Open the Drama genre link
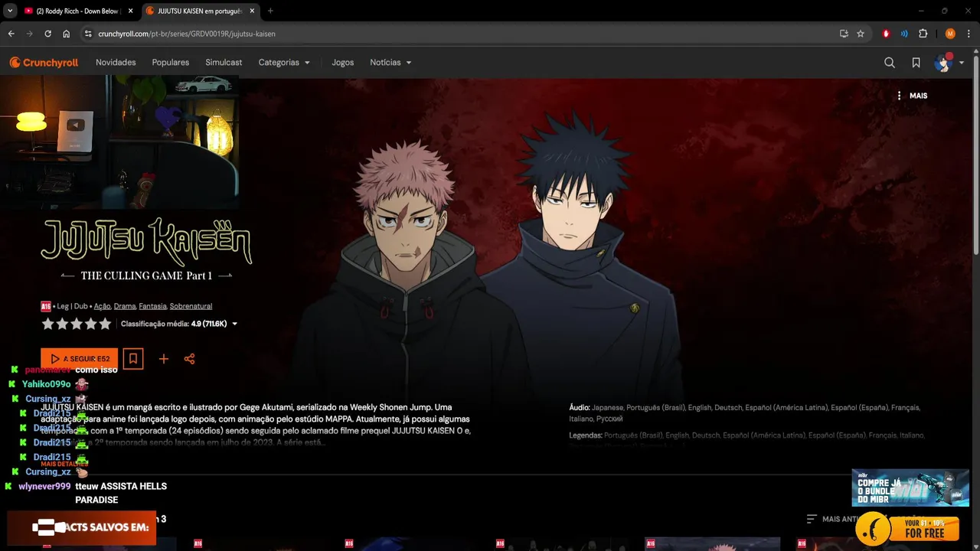Image resolution: width=980 pixels, height=551 pixels. pyautogui.click(x=125, y=306)
